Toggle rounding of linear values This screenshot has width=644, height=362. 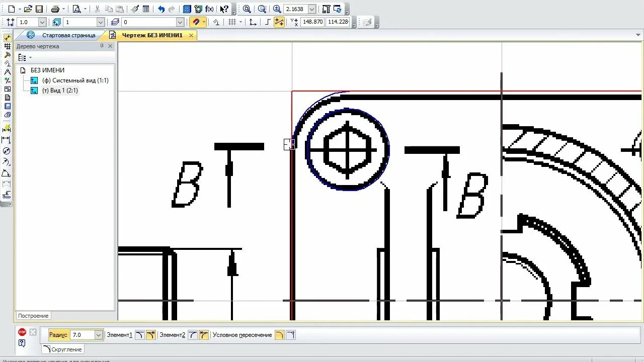pos(279,22)
